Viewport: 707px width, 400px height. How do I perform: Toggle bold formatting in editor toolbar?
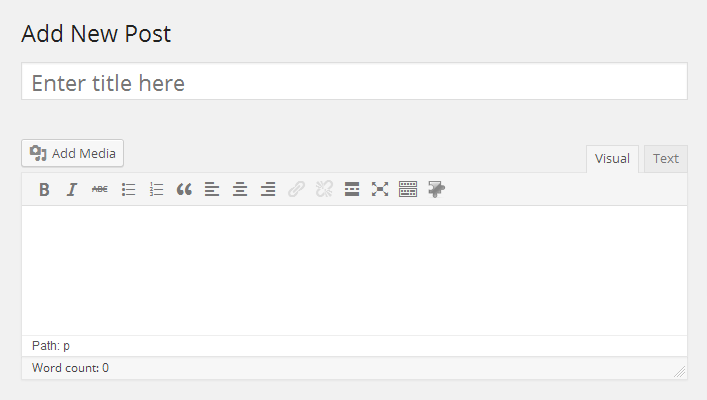click(x=44, y=189)
